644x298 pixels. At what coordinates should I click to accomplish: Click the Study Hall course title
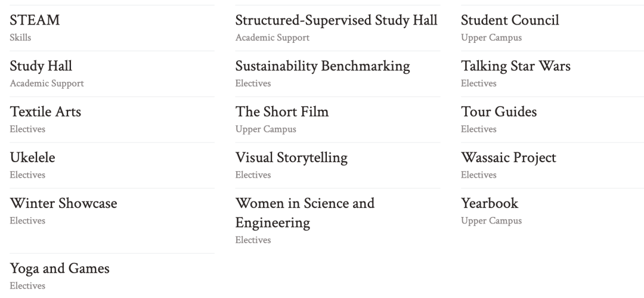click(41, 66)
